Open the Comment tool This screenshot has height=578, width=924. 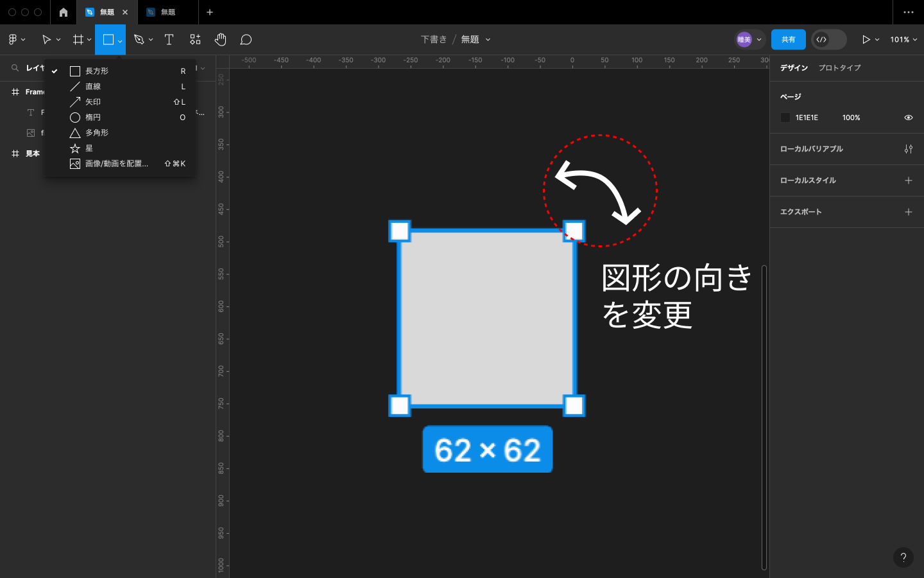point(246,40)
